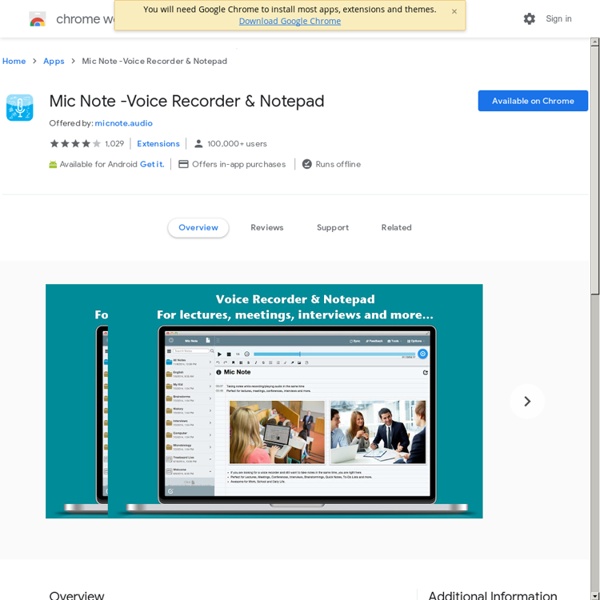Follow the Download Google Chrome link

290,21
